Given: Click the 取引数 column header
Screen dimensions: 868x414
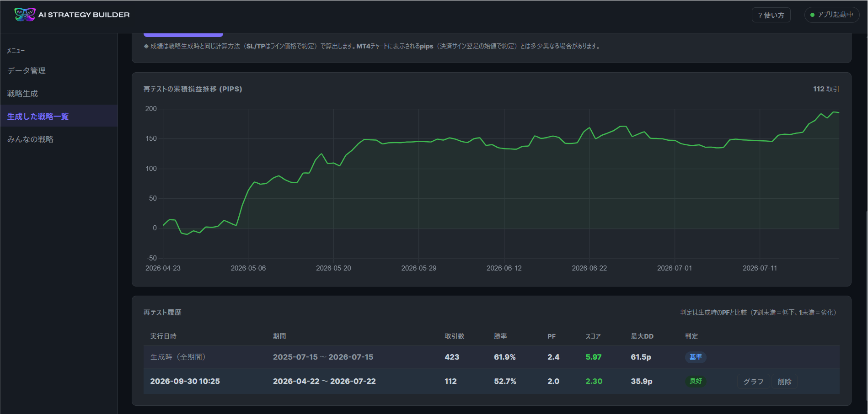Looking at the screenshot, I should 455,336.
